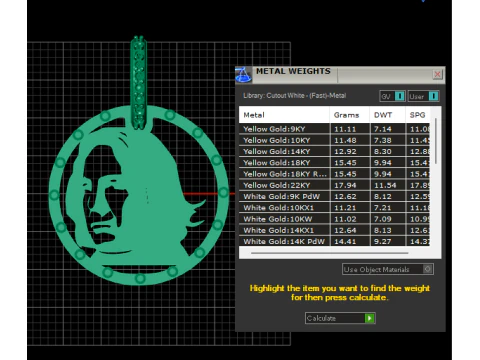480x360 pixels.
Task: Click the 17.94 grams value
Action: pyautogui.click(x=345, y=185)
